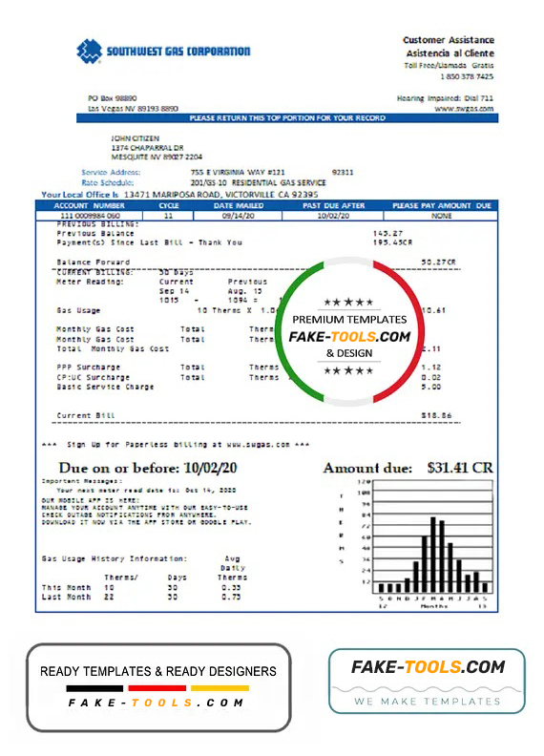Click the 'Important Messages:' label
The height and width of the screenshot is (756, 544).
click(x=82, y=481)
